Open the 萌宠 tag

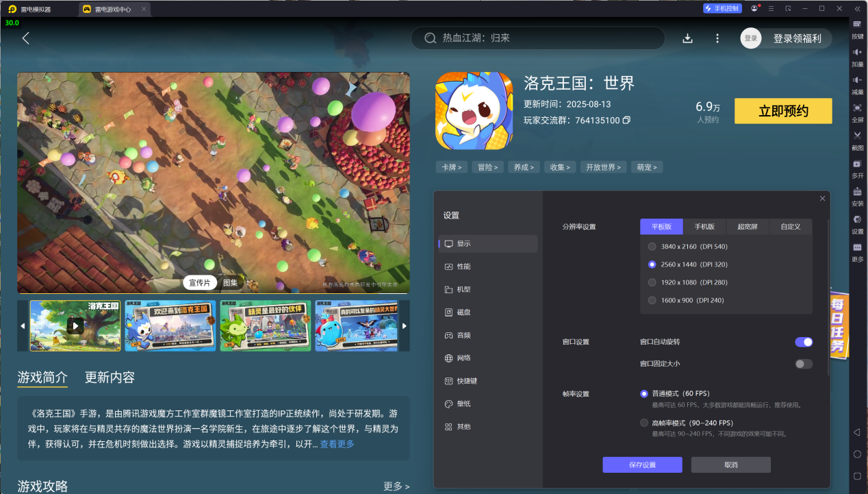tap(646, 167)
